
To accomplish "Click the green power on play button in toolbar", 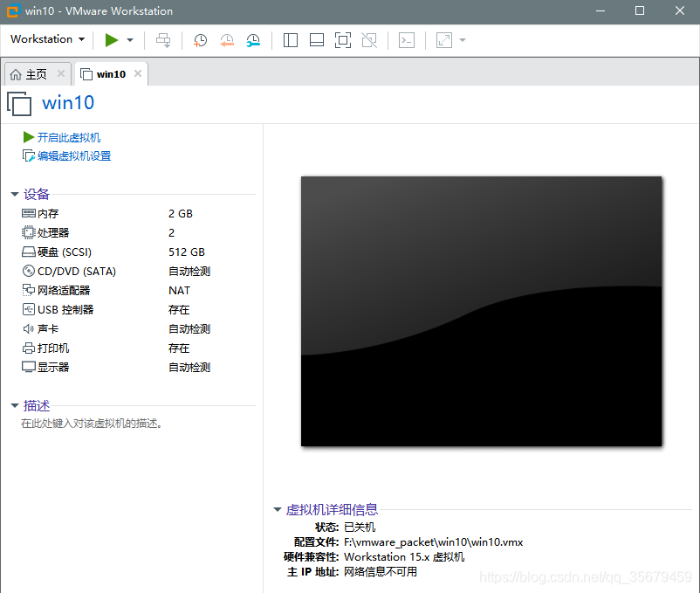I will [x=111, y=40].
